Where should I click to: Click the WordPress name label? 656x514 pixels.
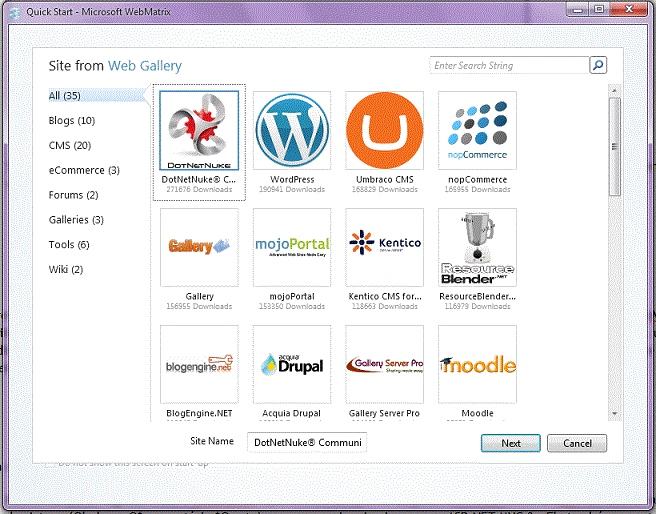(292, 179)
